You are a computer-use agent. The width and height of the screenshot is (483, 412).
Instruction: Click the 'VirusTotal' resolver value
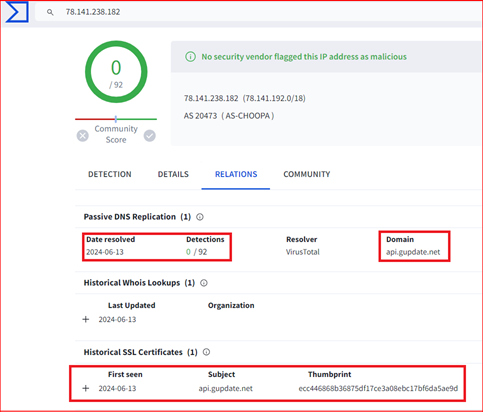(303, 252)
